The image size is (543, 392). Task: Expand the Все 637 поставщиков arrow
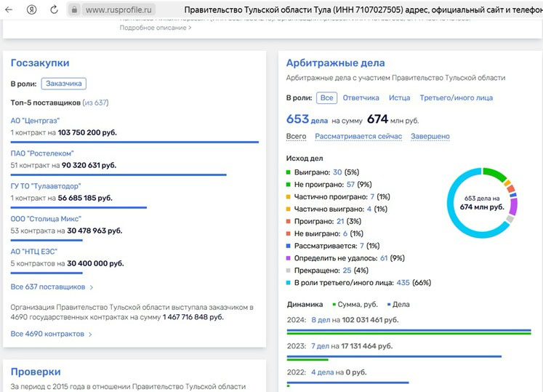pyautogui.click(x=91, y=287)
